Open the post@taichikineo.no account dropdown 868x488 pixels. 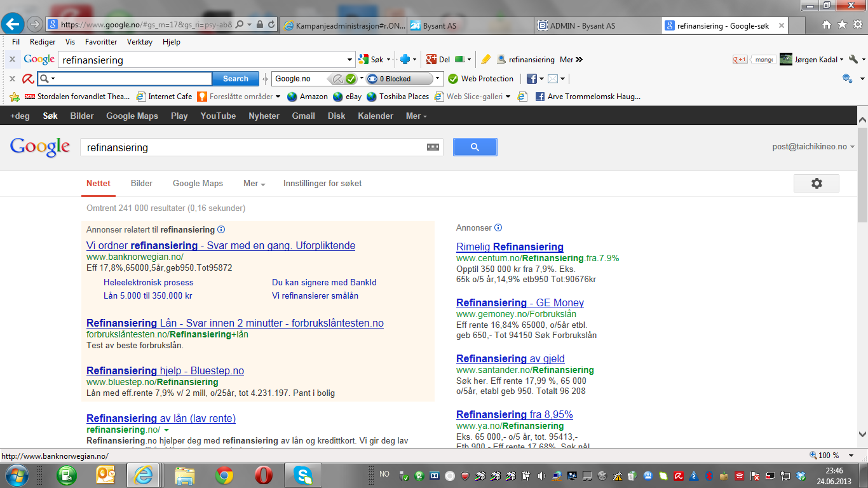point(813,146)
